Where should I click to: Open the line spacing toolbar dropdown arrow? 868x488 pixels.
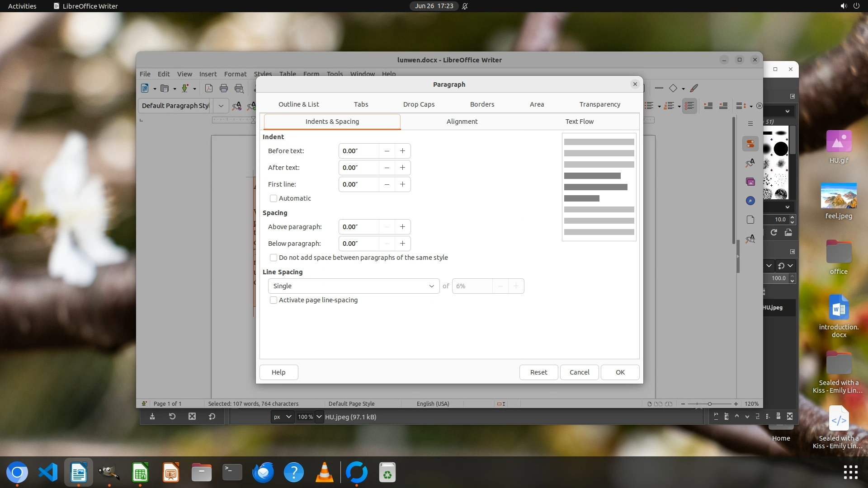click(751, 106)
